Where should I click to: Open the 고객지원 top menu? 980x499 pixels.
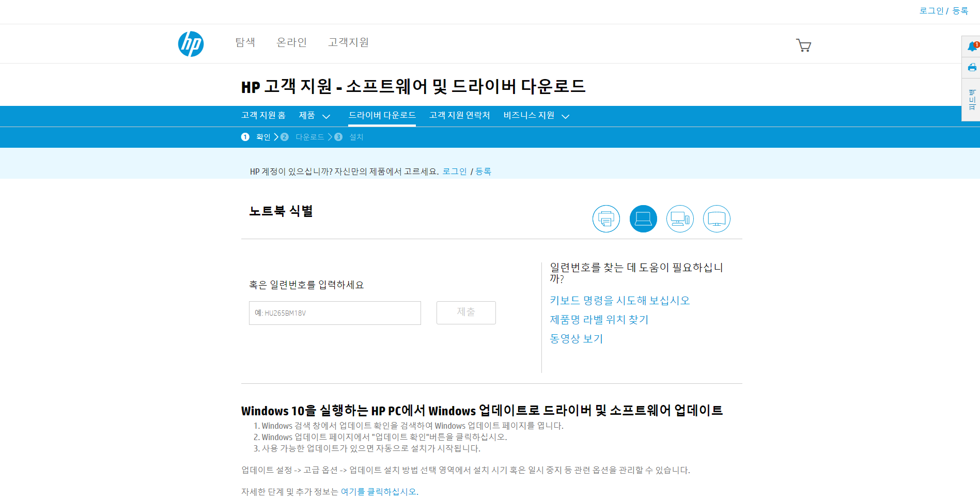349,42
